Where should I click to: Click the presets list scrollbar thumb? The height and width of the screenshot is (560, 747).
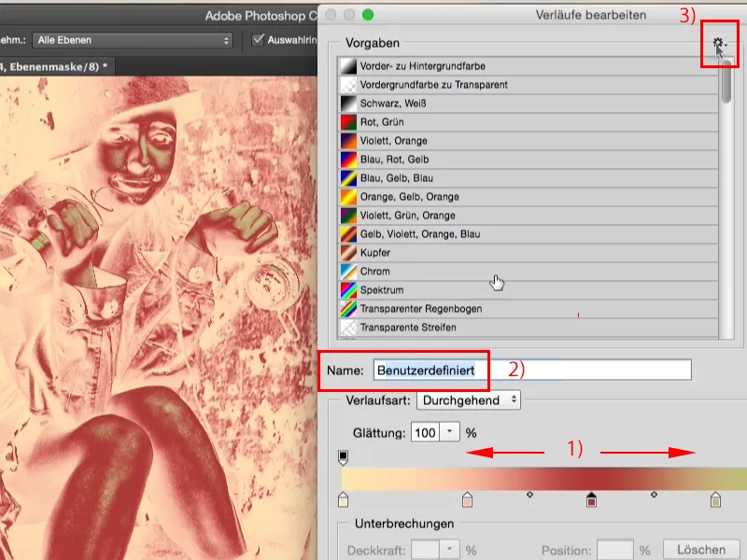726,81
